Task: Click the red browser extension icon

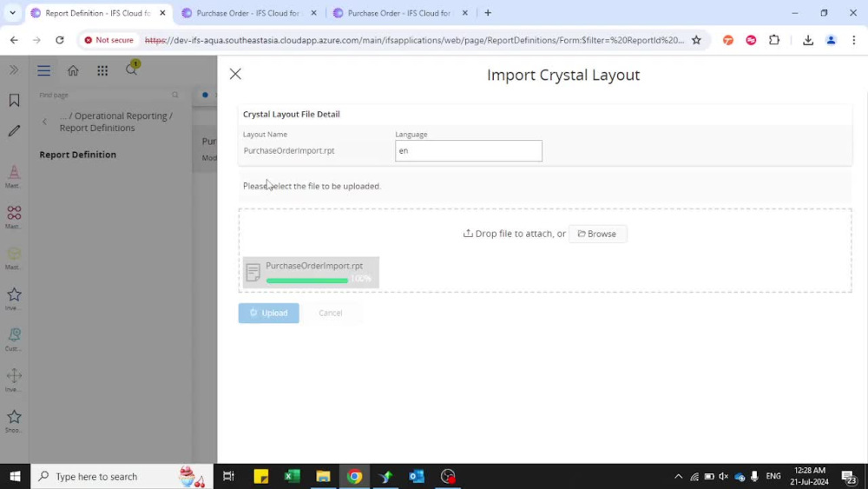Action: coord(751,40)
